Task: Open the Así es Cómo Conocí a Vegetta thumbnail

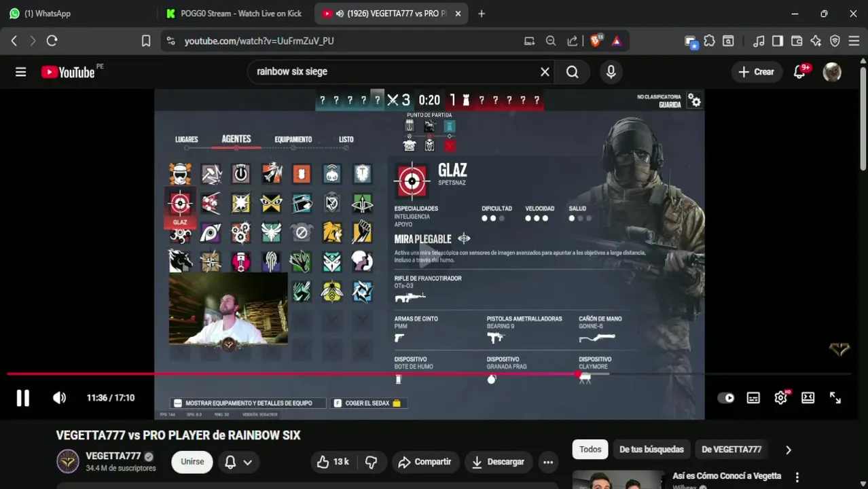Action: (x=619, y=480)
